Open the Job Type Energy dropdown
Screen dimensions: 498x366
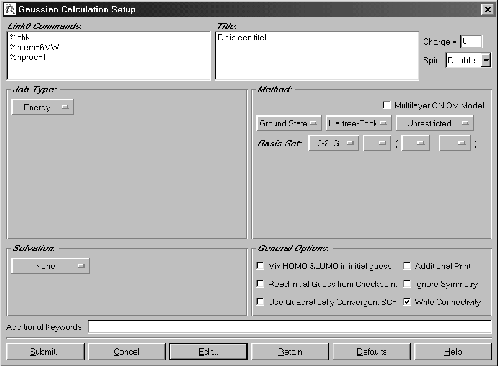pyautogui.click(x=43, y=107)
